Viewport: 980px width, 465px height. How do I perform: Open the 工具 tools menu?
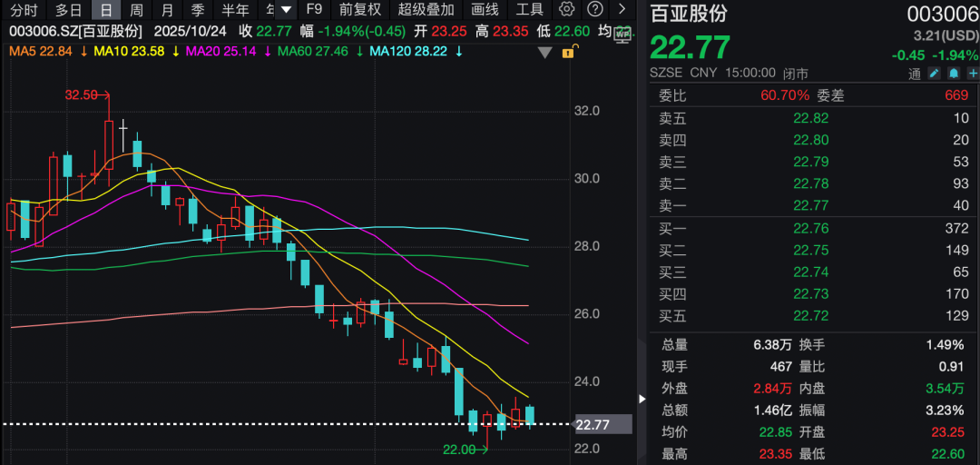pos(530,10)
